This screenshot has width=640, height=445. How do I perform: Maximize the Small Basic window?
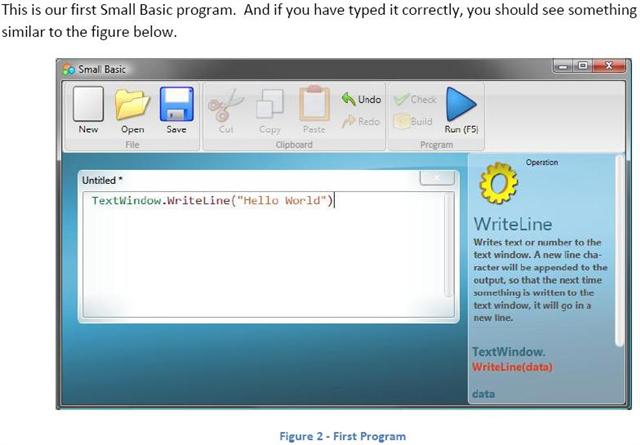pos(583,67)
